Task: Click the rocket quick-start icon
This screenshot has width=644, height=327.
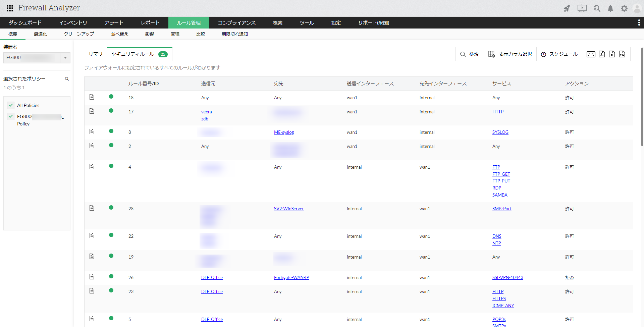Action: [567, 8]
